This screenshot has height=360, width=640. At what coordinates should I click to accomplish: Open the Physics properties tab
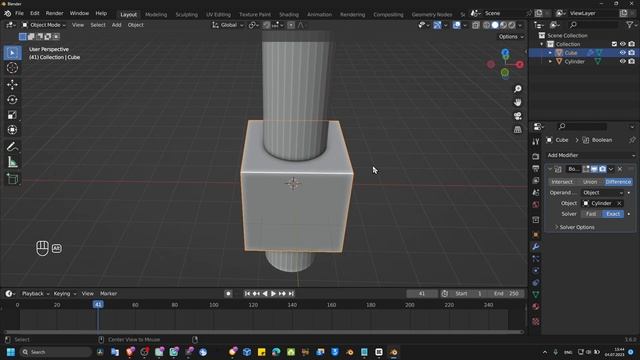(536, 271)
